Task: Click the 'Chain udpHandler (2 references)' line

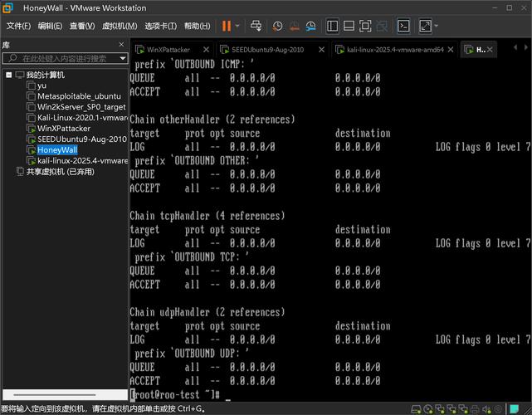Action: point(207,312)
